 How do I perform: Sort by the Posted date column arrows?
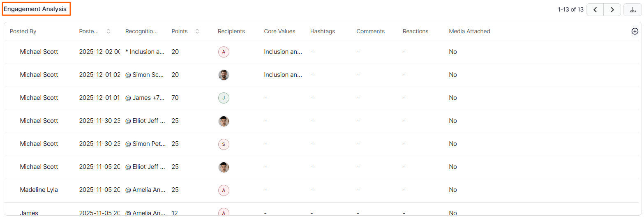coord(108,31)
